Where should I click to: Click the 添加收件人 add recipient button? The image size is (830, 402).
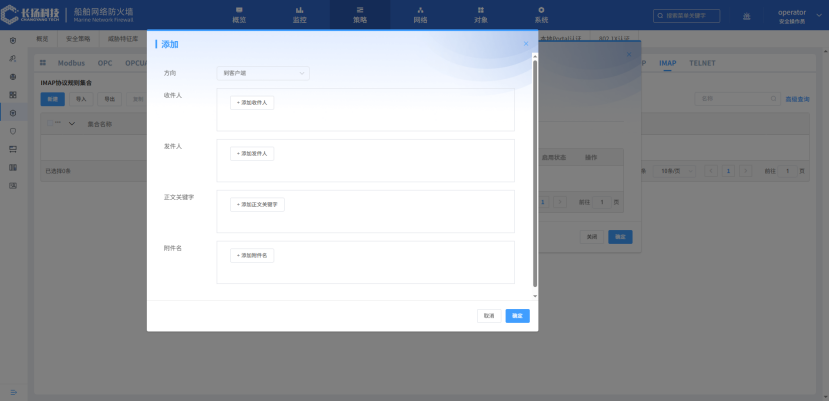(x=251, y=102)
